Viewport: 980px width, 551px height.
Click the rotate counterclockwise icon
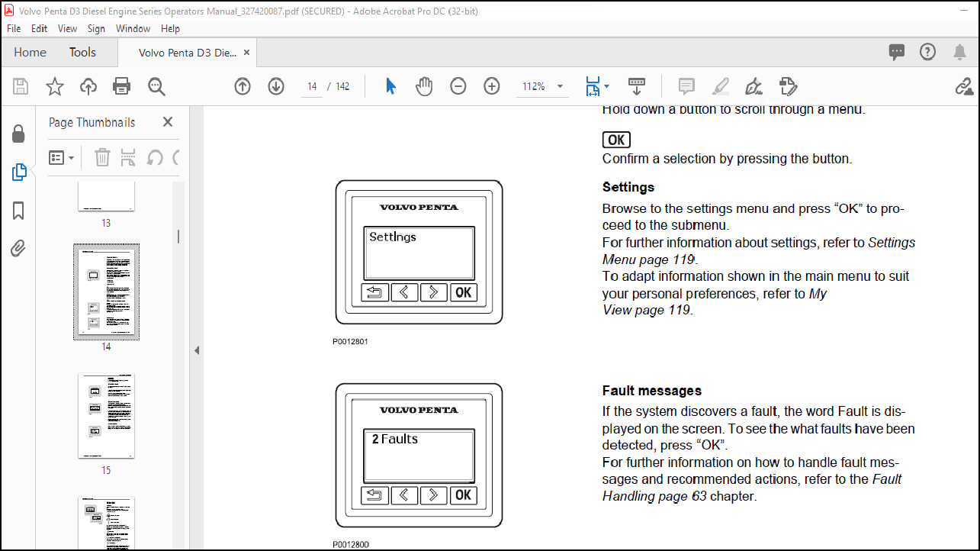(154, 158)
